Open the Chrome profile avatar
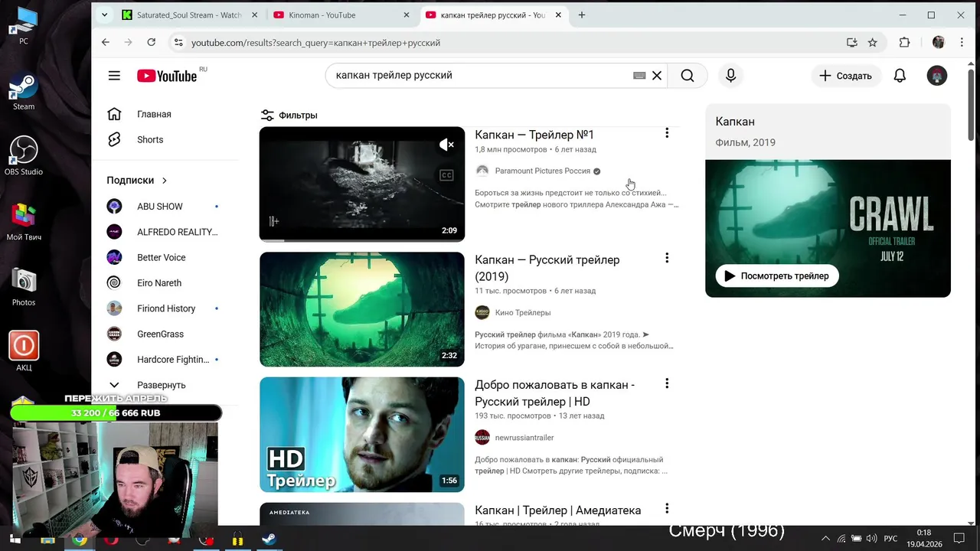This screenshot has height=551, width=980. [939, 43]
